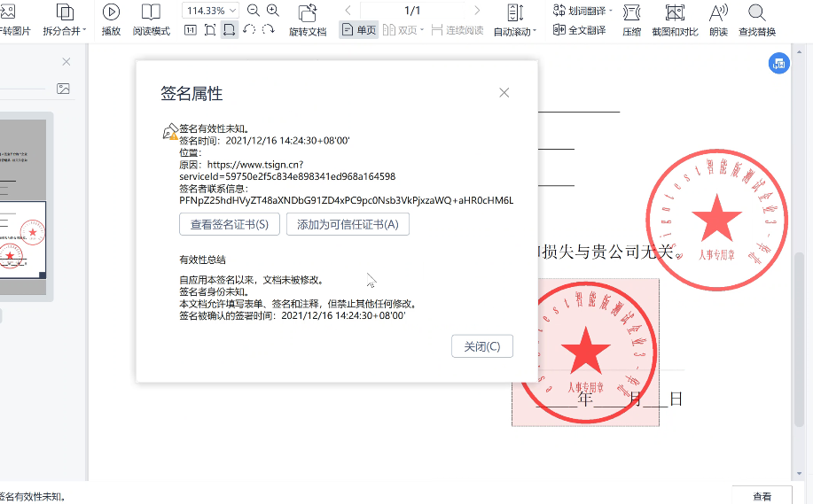Click the zoom out magnifier icon

tap(254, 11)
